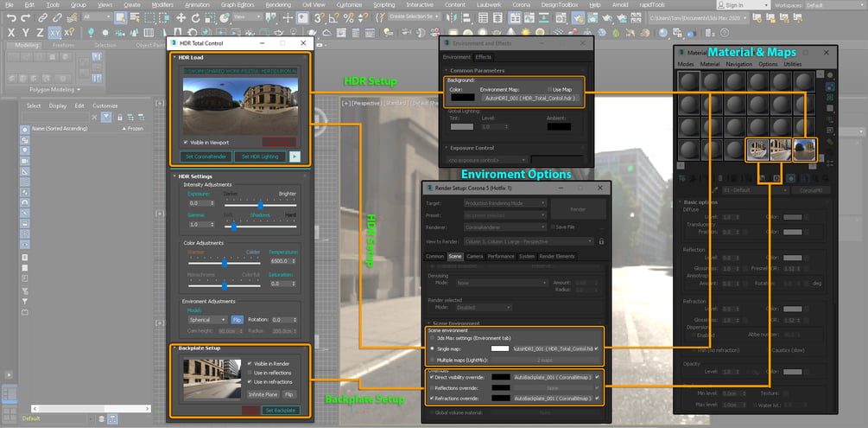
Task: Click the Set CoronaRender button
Action: [206, 157]
